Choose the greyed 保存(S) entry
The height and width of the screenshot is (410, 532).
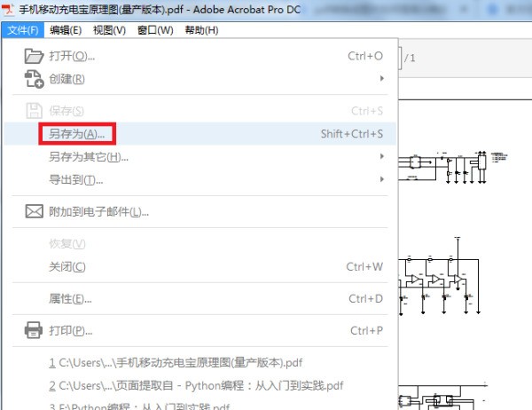pyautogui.click(x=200, y=111)
